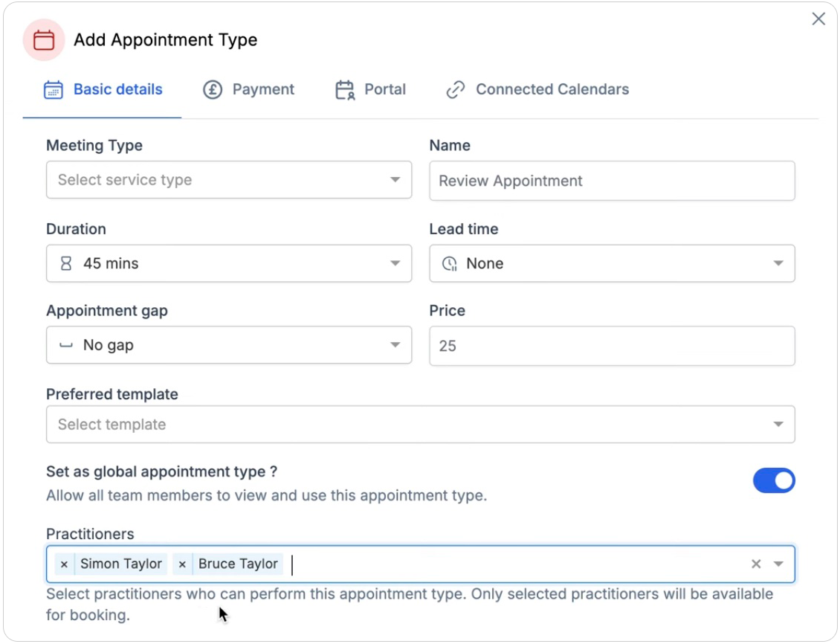Clear all selected practitioners
The image size is (840, 644).
pos(756,564)
